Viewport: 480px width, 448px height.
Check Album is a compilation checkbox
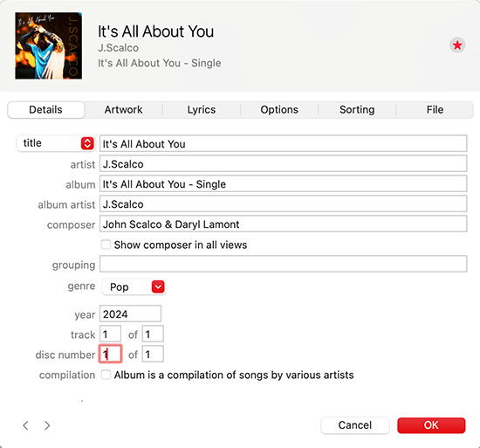pos(106,375)
